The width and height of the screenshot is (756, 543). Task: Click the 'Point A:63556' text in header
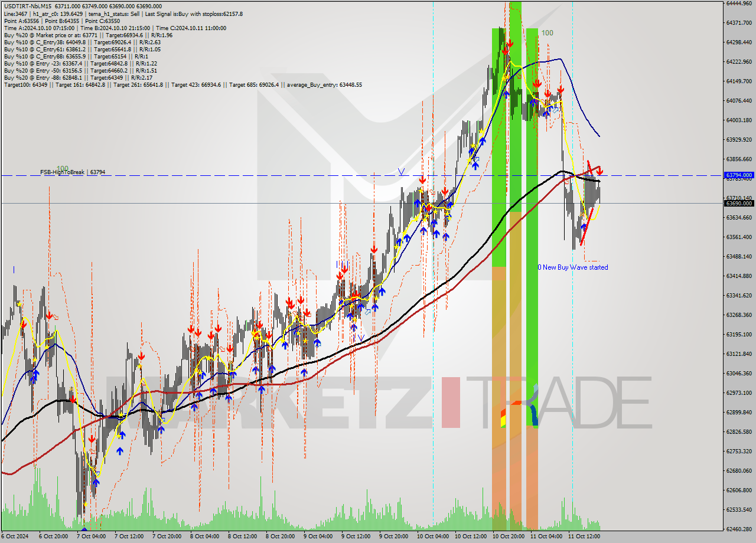click(x=21, y=21)
